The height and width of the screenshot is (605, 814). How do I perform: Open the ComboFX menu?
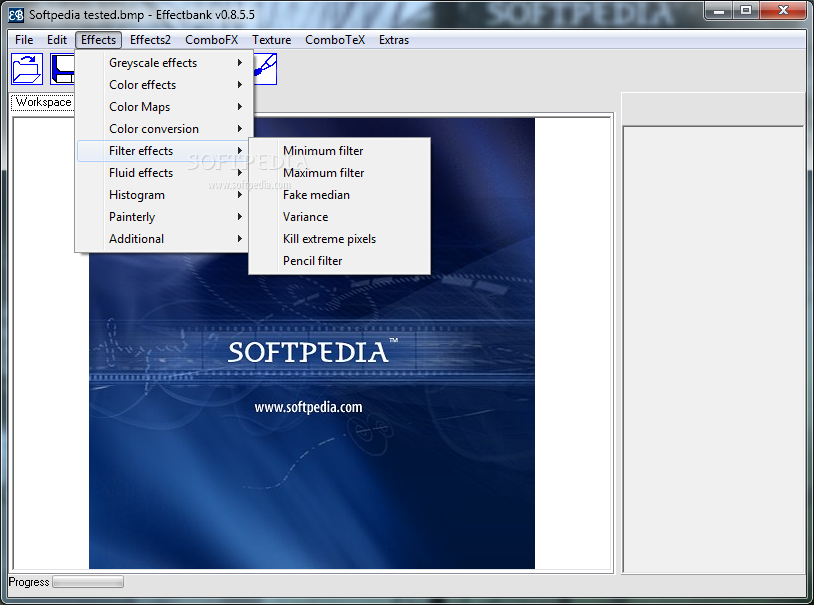pos(211,40)
